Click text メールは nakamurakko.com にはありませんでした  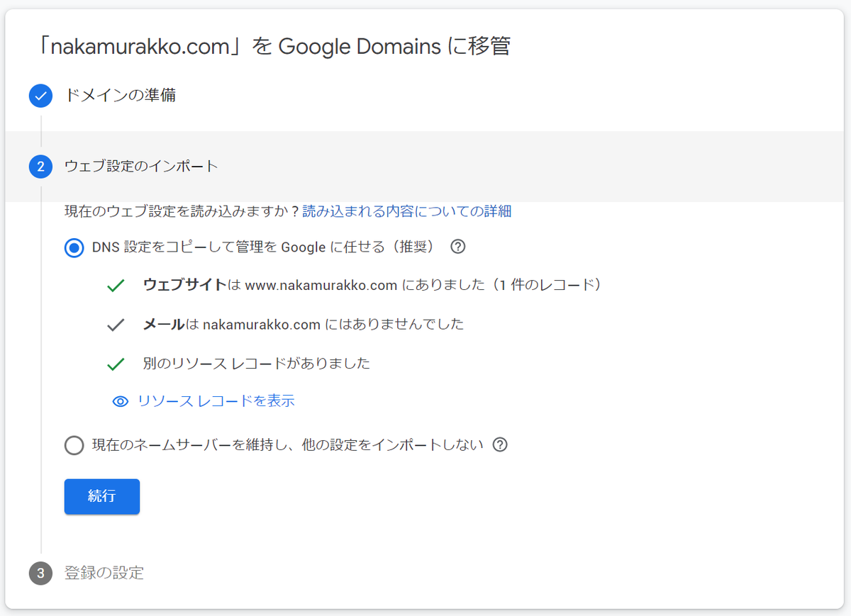pyautogui.click(x=304, y=325)
